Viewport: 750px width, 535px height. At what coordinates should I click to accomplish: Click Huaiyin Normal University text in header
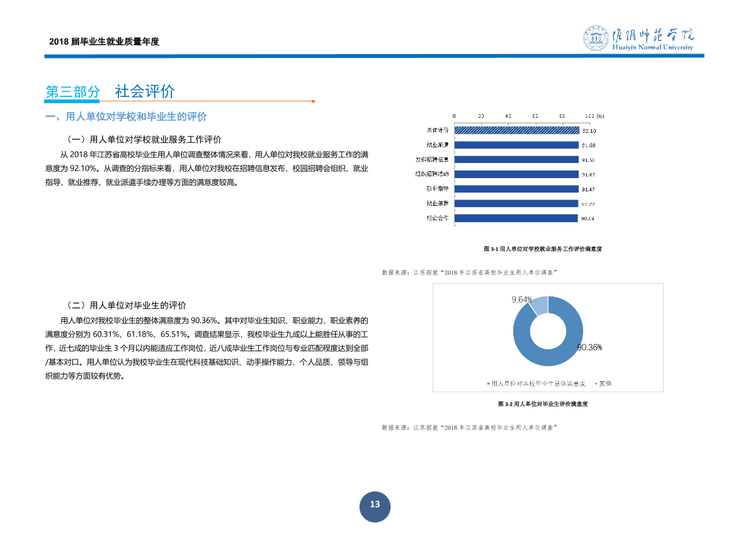(652, 47)
